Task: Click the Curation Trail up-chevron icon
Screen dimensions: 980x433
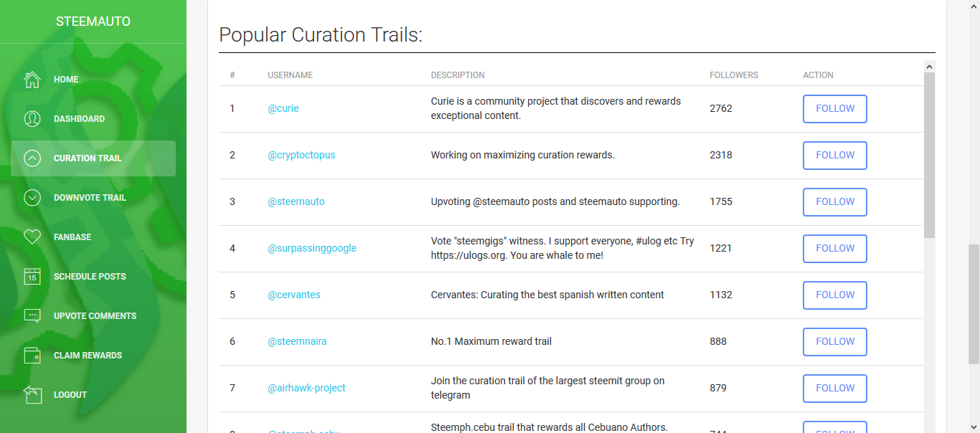Action: (32, 158)
